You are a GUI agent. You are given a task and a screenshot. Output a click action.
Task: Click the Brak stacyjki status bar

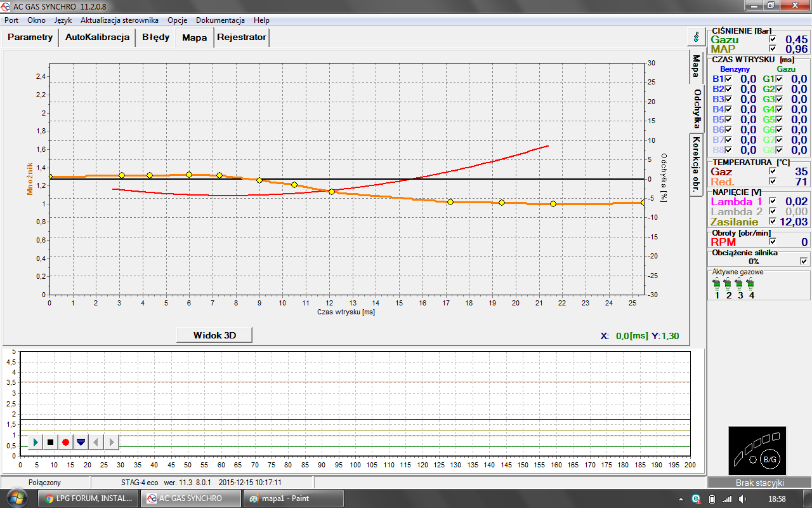[x=759, y=483]
